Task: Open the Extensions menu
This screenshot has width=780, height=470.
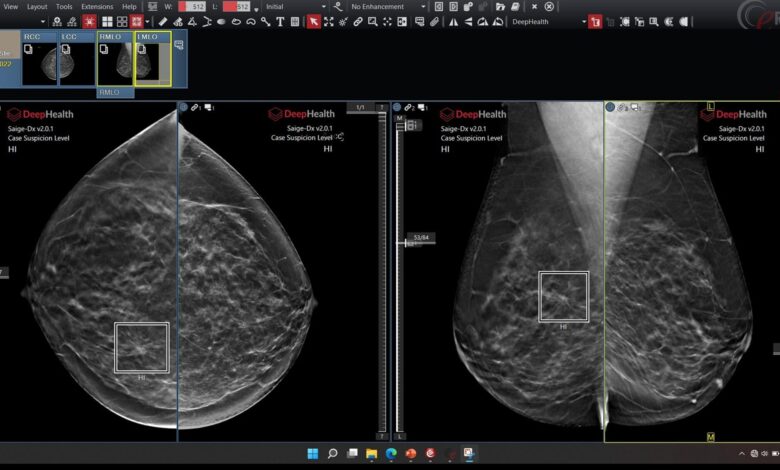Action: click(x=97, y=6)
